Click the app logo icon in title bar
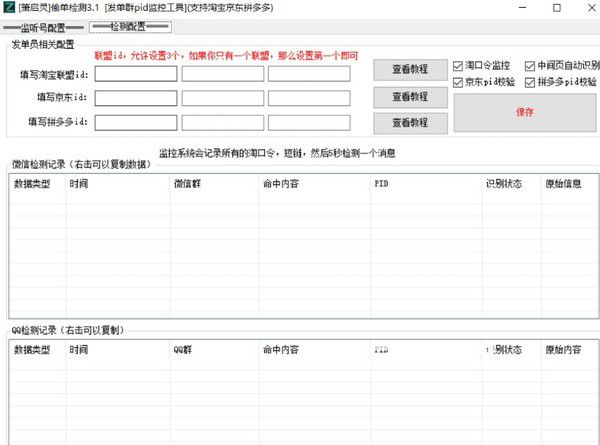The height and width of the screenshot is (445, 600). coord(8,7)
